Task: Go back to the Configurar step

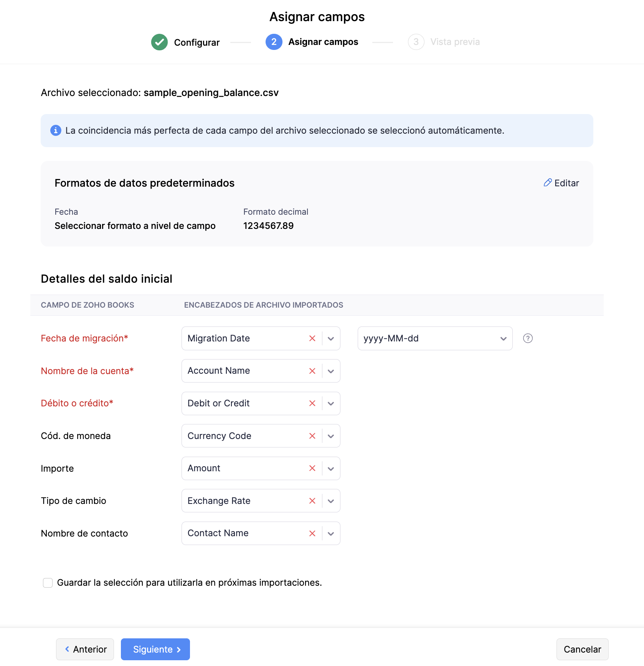Action: 186,42
